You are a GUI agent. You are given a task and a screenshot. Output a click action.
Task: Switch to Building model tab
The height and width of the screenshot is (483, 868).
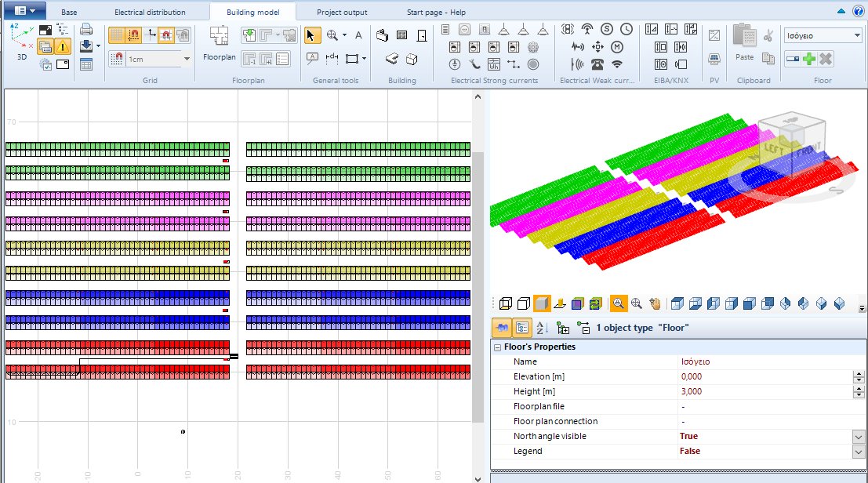coord(253,13)
